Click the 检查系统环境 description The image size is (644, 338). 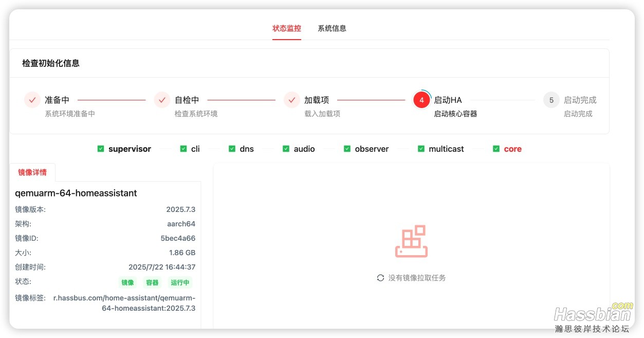[x=196, y=114]
